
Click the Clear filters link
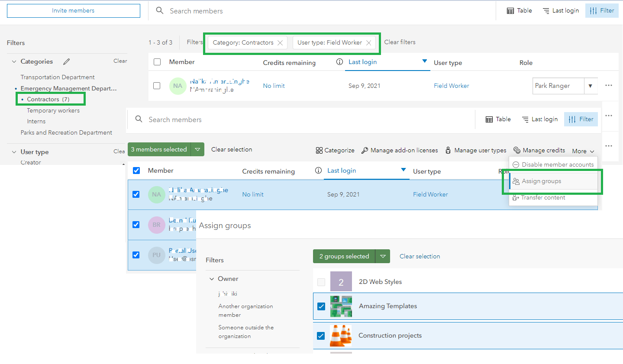tap(399, 42)
